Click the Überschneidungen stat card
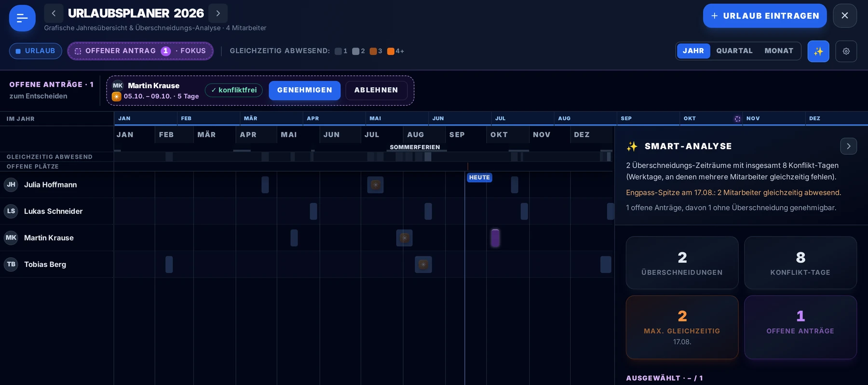This screenshot has height=385, width=868. (682, 263)
